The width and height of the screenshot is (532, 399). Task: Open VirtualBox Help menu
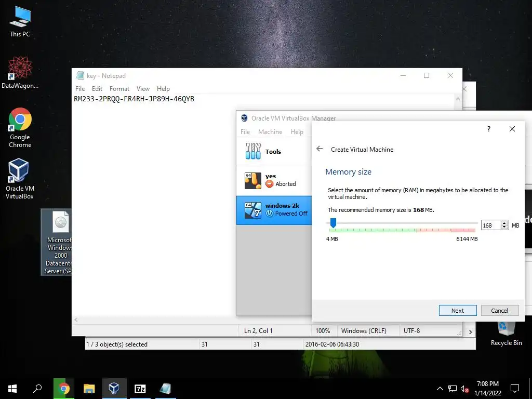click(x=297, y=132)
